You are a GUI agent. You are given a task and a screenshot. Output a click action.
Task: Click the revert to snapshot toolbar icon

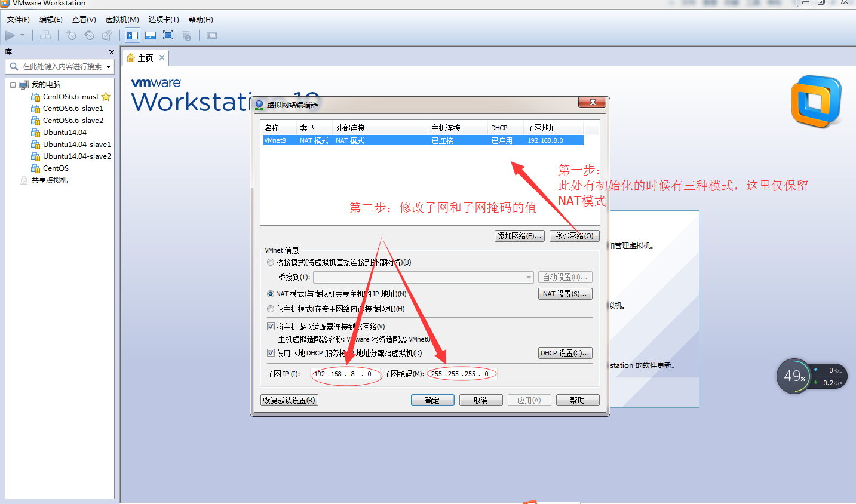[x=89, y=35]
